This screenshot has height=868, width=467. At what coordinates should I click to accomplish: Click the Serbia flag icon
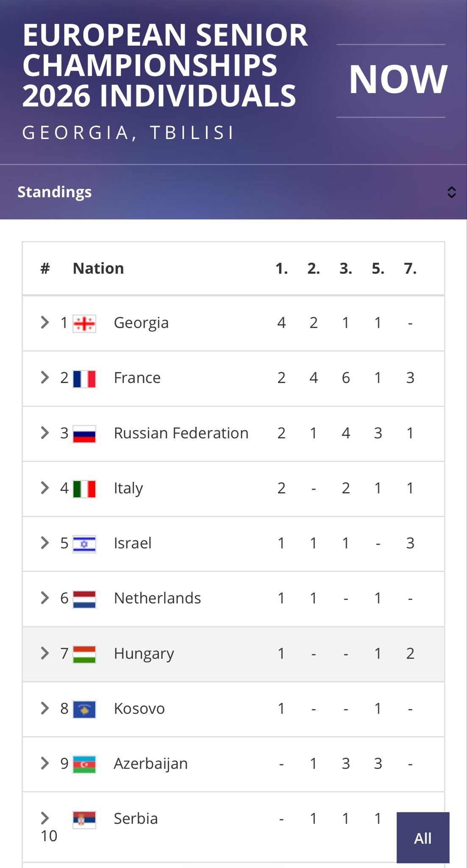(x=84, y=820)
